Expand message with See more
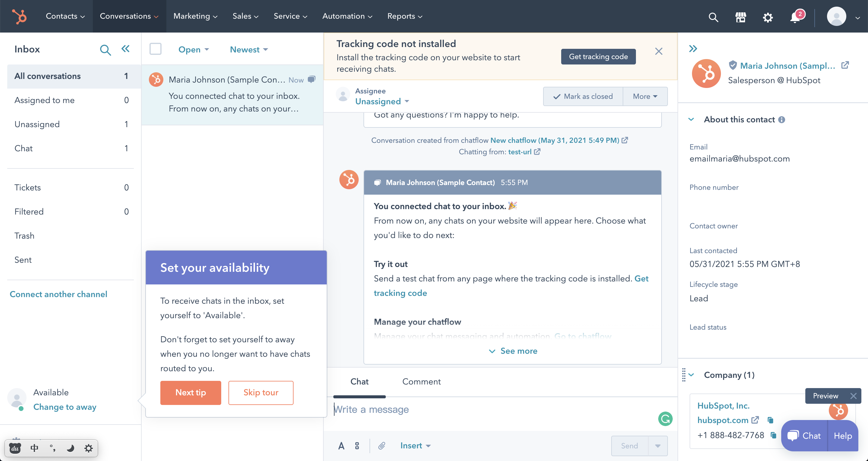868x461 pixels. coord(513,351)
